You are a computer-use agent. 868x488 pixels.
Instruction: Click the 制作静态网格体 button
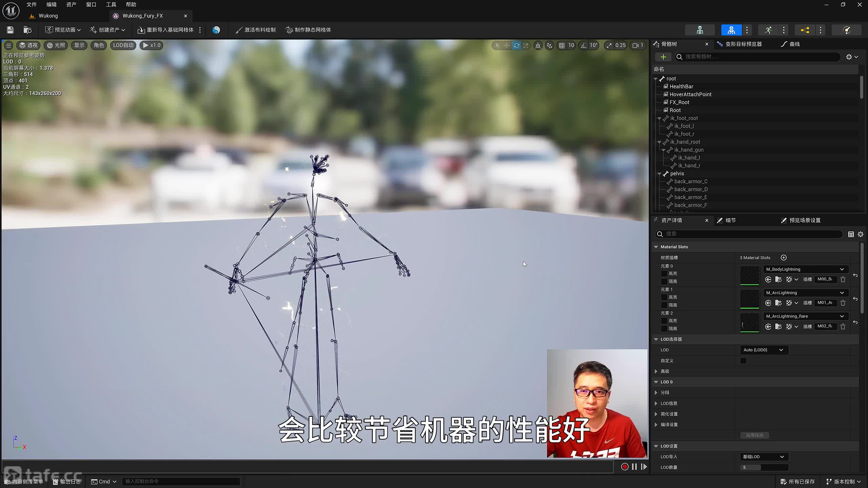click(x=308, y=30)
